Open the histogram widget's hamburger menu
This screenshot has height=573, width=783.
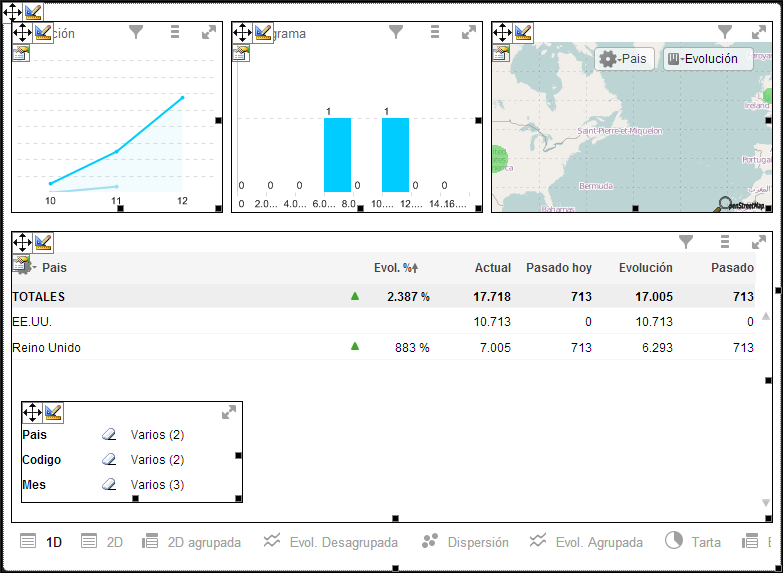[434, 32]
